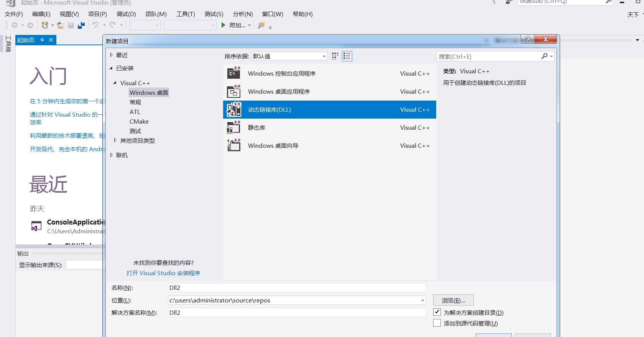Screen dimensions: 644x337
Task: Click the 解决方案名称 input field
Action: click(x=297, y=312)
